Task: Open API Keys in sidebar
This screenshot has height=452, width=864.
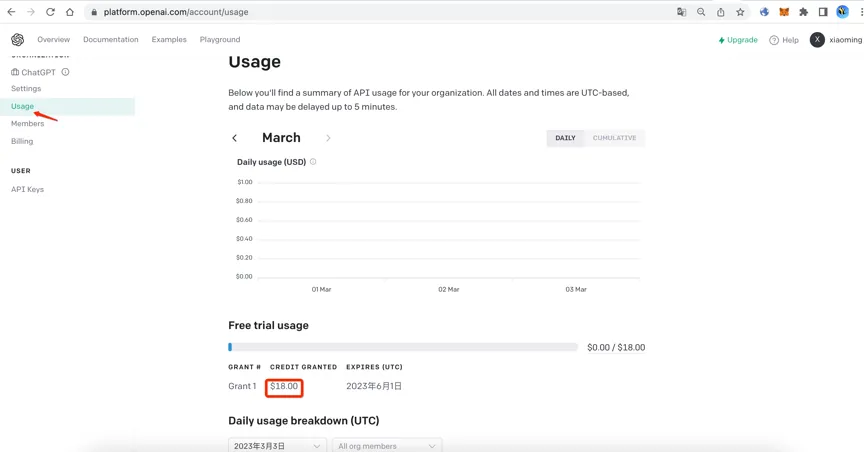Action: click(x=27, y=189)
